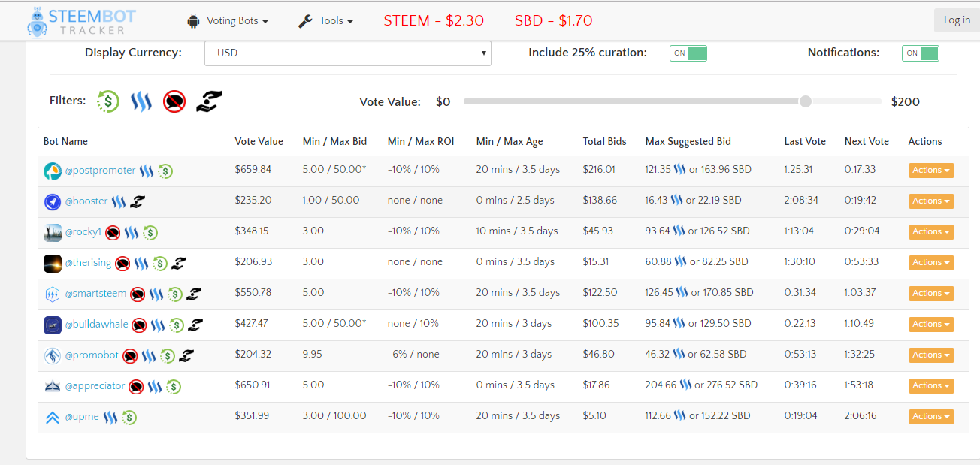Screen dimensions: 980x465
Task: Disable the Notifications toggle
Action: (x=921, y=53)
